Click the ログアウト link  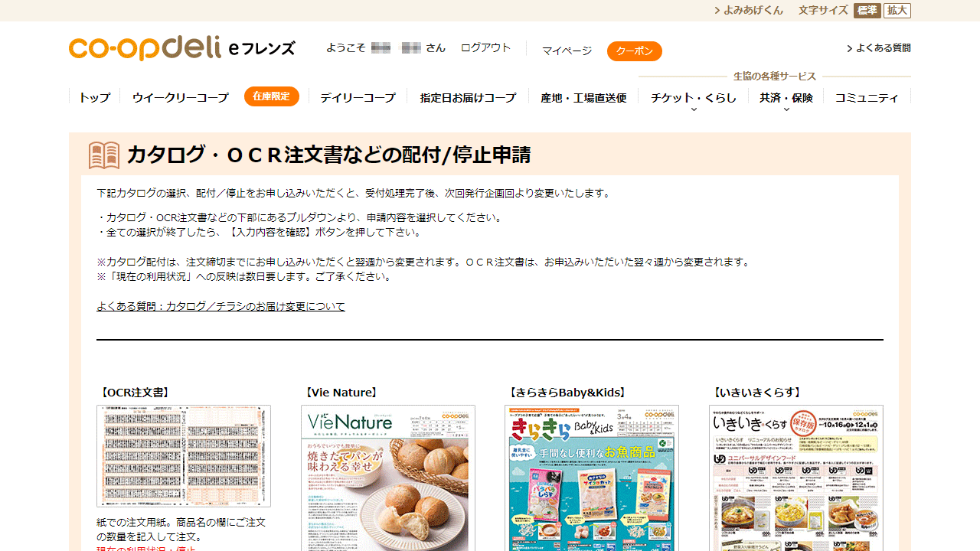pos(485,47)
